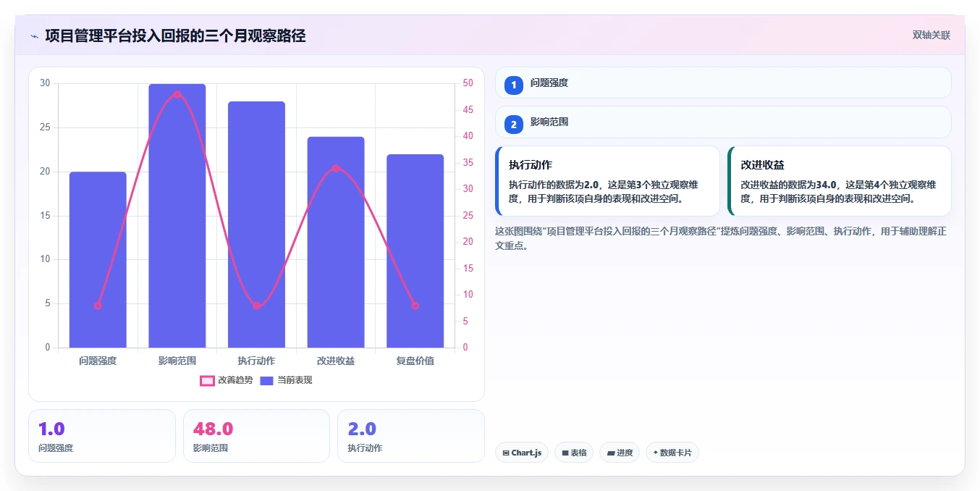The image size is (980, 491).
Task: Click the 问题强度 x-axis label
Action: coord(98,360)
